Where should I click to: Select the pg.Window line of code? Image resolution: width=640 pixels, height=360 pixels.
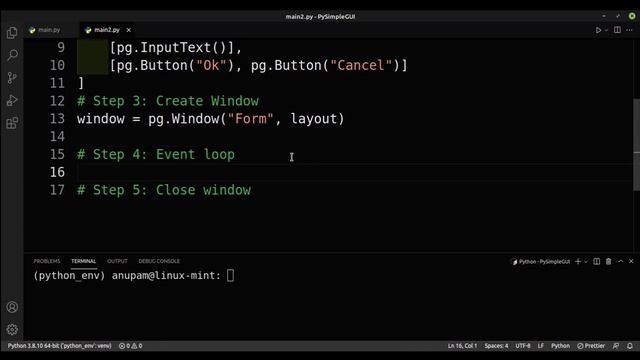tap(211, 119)
